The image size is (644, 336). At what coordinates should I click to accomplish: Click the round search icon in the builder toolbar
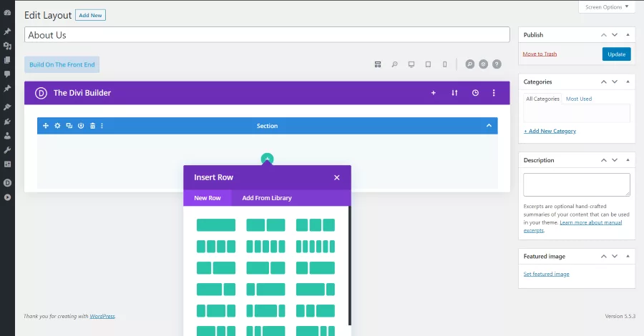click(470, 64)
